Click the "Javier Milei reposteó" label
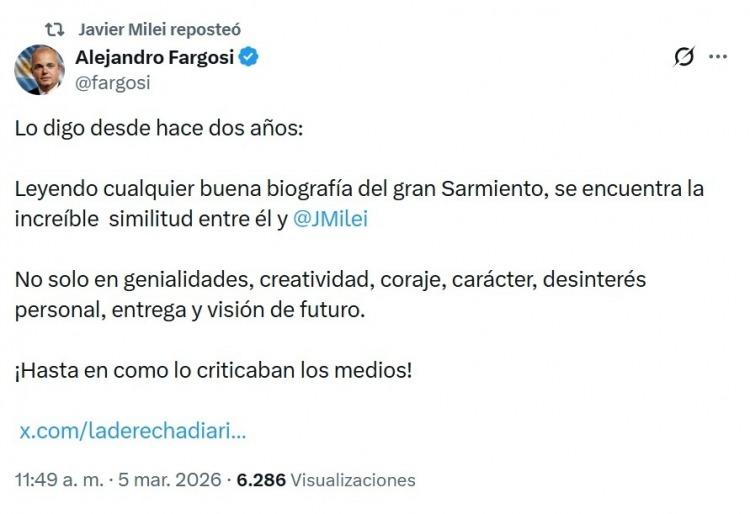Screen dimensions: 750x514 click(159, 30)
